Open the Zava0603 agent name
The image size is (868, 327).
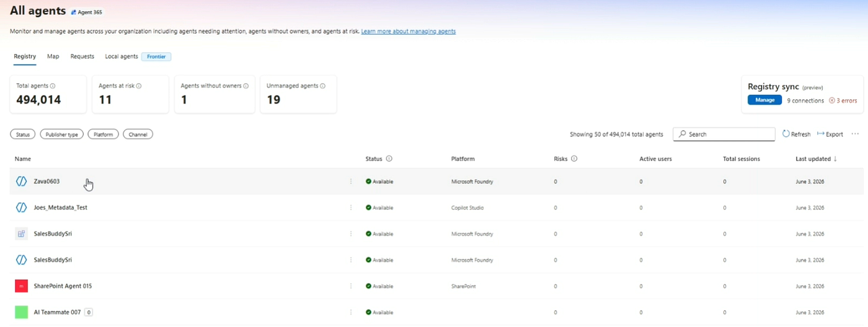click(46, 181)
